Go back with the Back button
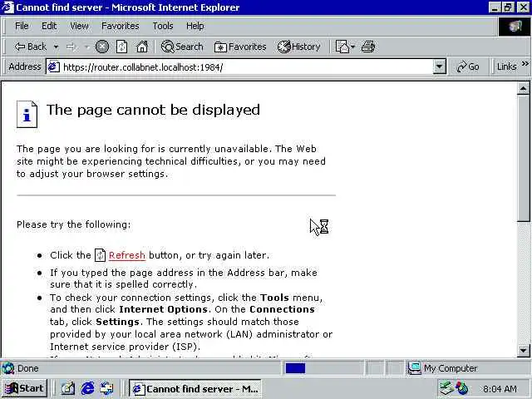The height and width of the screenshot is (399, 532). tap(30, 47)
